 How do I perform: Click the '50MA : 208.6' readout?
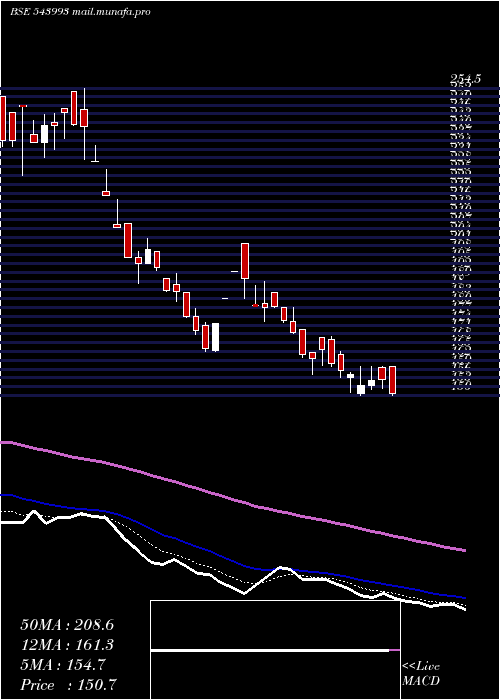coord(67,625)
